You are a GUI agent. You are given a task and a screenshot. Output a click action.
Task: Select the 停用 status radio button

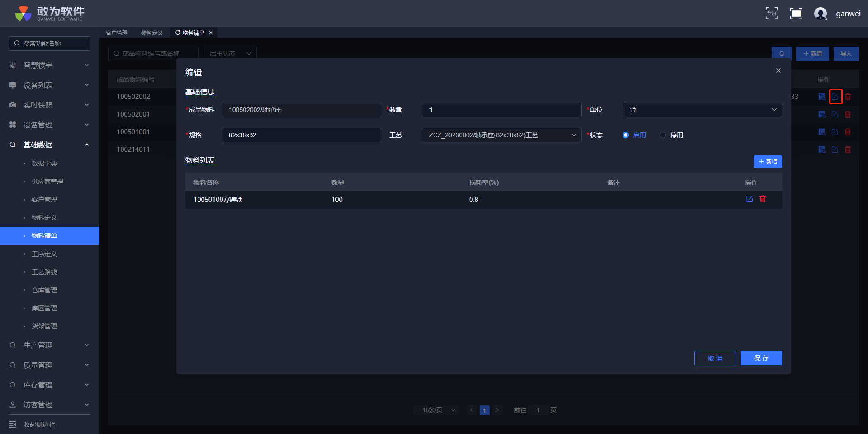[x=663, y=135]
